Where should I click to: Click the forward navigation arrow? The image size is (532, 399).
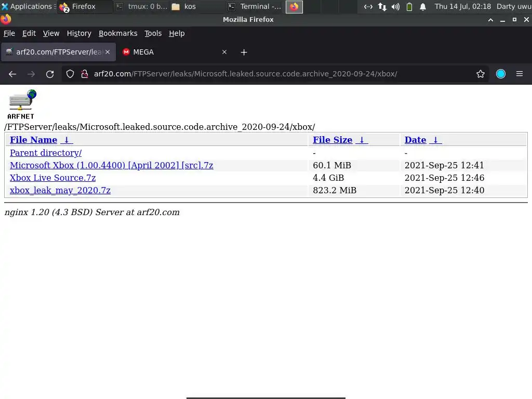(31, 74)
